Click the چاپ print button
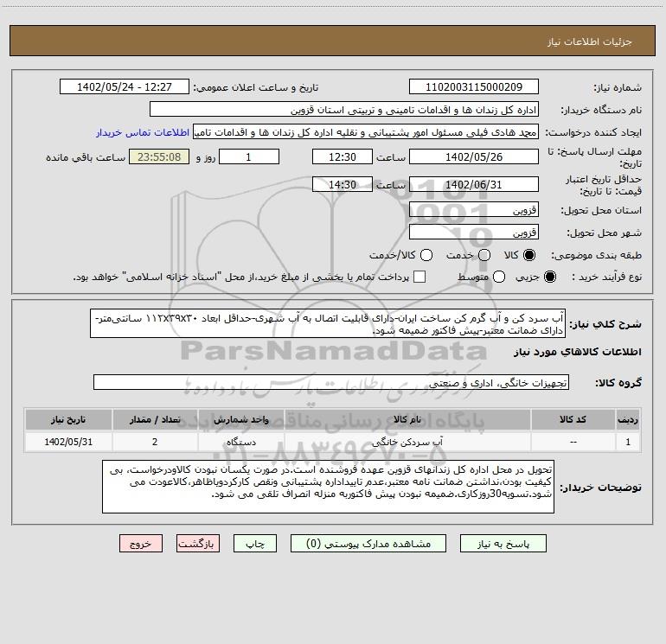Screen dimensions: 666x644 coord(255,544)
